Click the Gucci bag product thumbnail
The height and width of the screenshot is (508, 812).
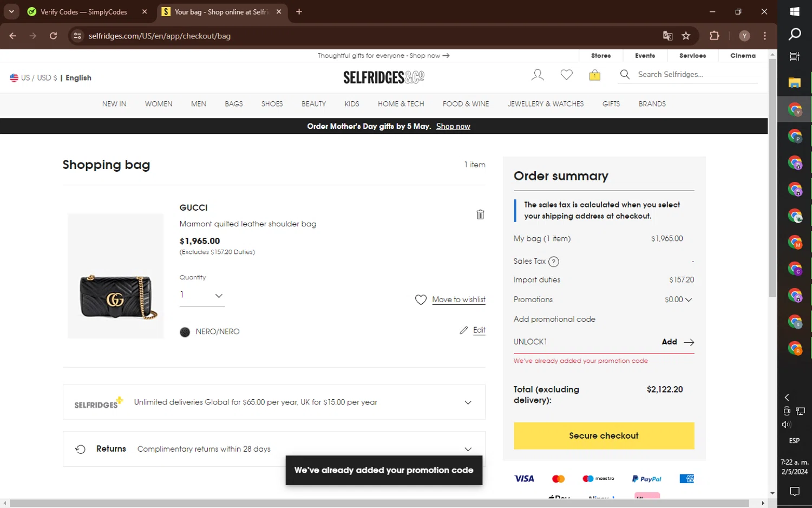pyautogui.click(x=116, y=276)
